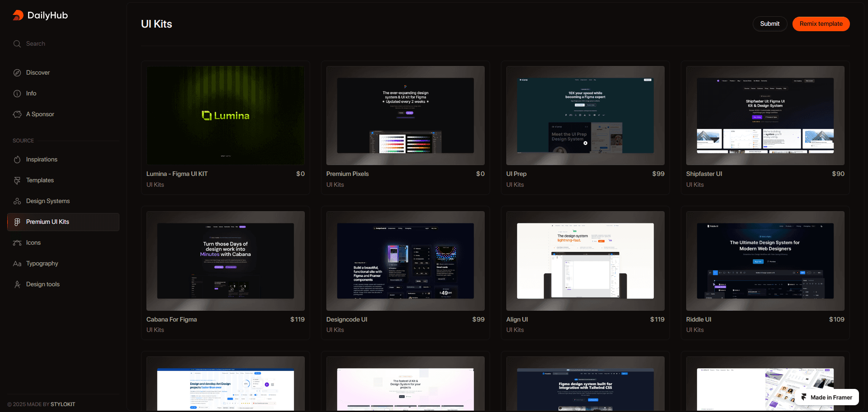Open the Riddle UI thumbnail
The height and width of the screenshot is (412, 868).
click(x=765, y=261)
